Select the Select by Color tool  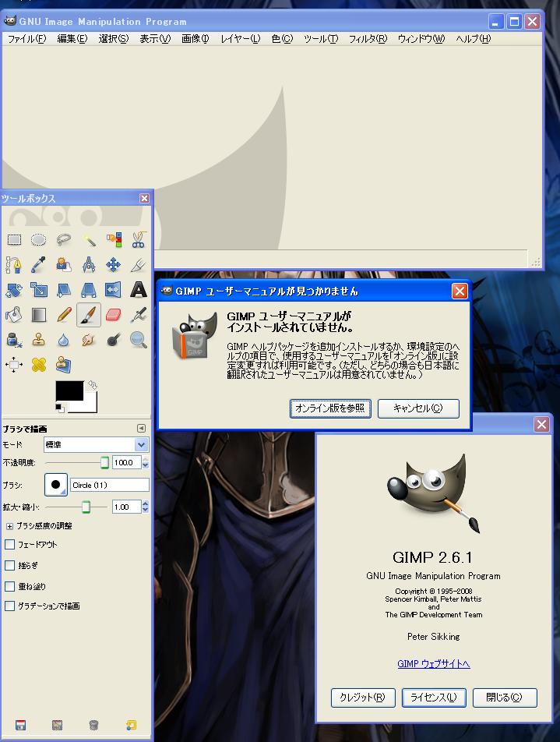click(x=114, y=240)
